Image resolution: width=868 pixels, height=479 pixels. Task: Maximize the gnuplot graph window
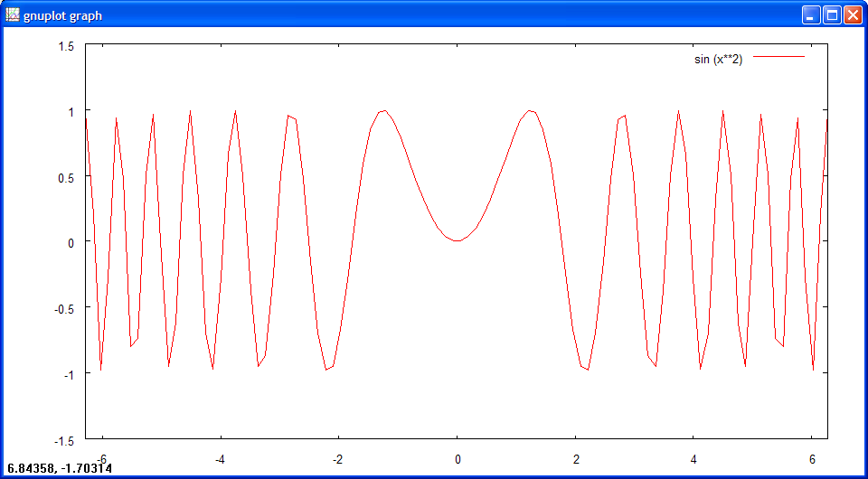(x=831, y=15)
